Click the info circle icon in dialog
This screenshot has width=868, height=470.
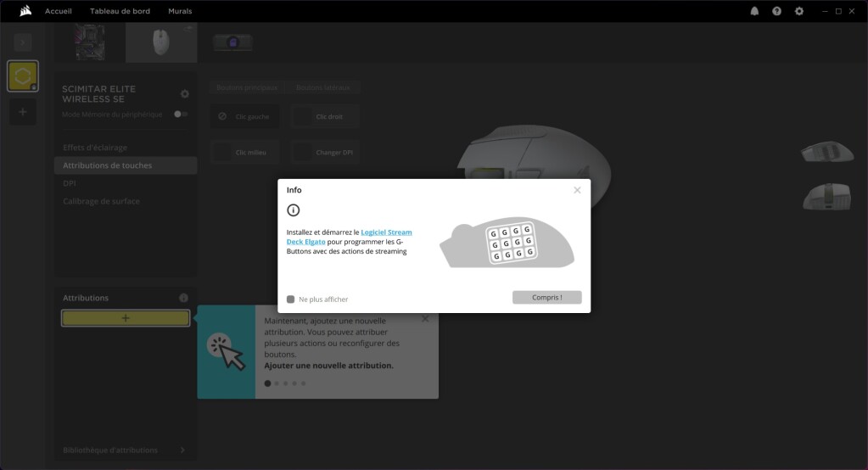pos(294,210)
